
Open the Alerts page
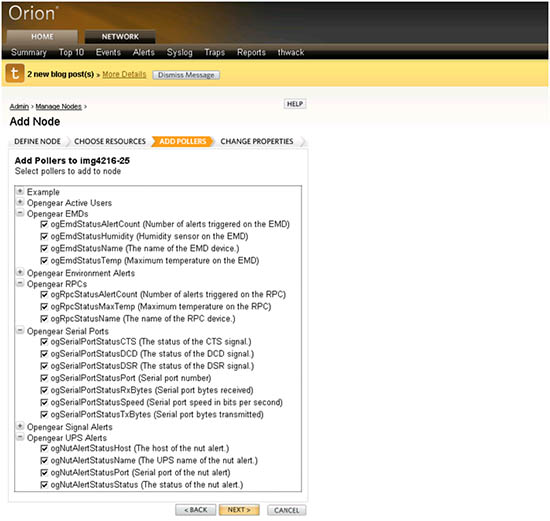144,52
